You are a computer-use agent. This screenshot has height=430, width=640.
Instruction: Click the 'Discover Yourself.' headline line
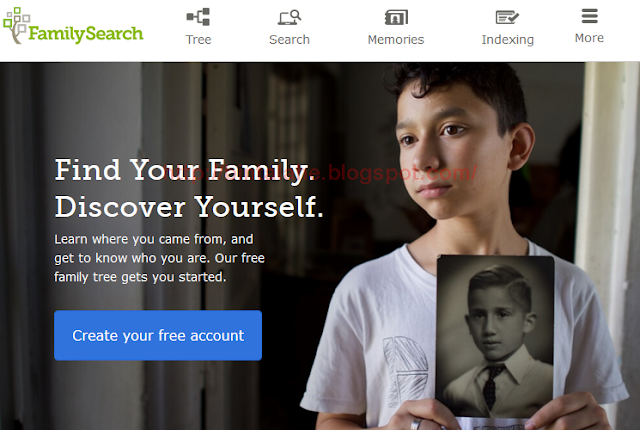(x=189, y=207)
